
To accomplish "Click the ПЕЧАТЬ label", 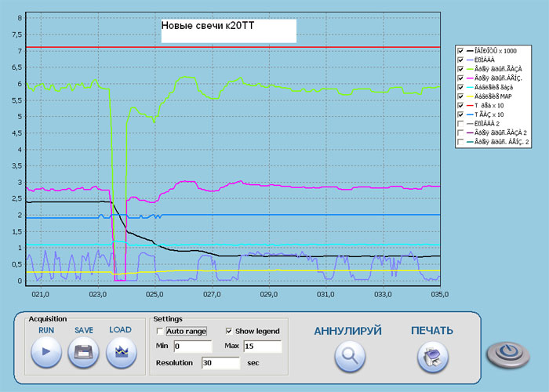I will coord(432,331).
